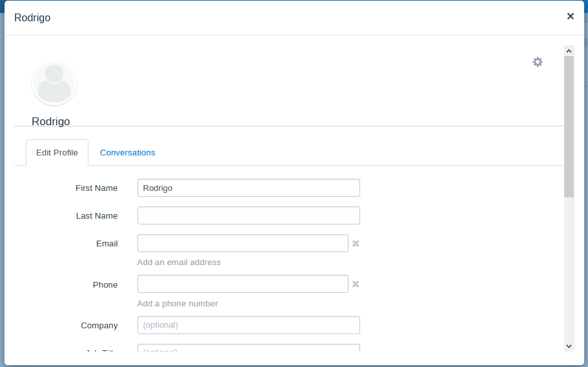Screen dimensions: 588x367
Task: Remove the Email field entry
Action: click(356, 244)
